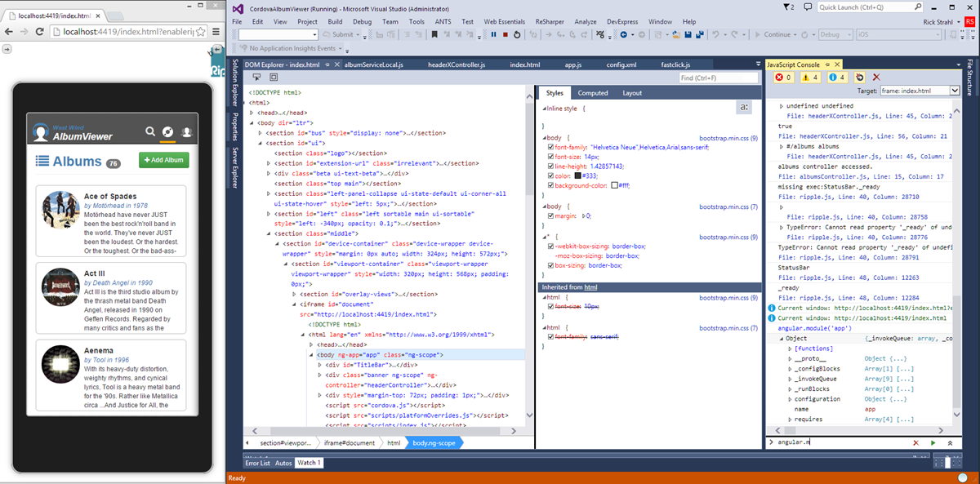Toggle the box highlight icon in DOM Explorer

click(x=274, y=77)
